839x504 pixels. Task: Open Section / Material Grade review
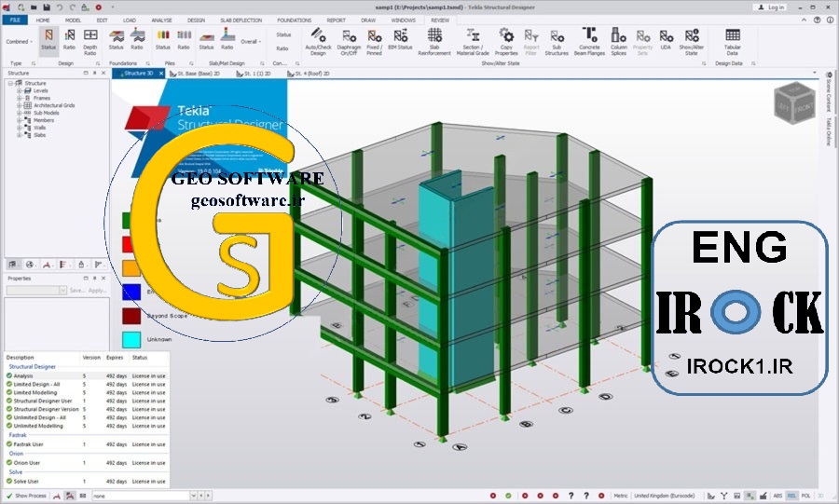[473, 42]
